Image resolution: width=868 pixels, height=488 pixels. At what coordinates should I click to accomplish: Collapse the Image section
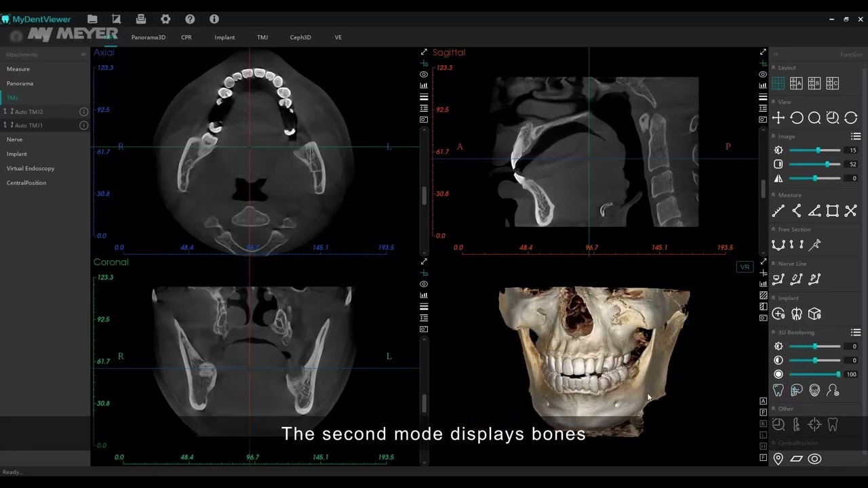coord(774,136)
